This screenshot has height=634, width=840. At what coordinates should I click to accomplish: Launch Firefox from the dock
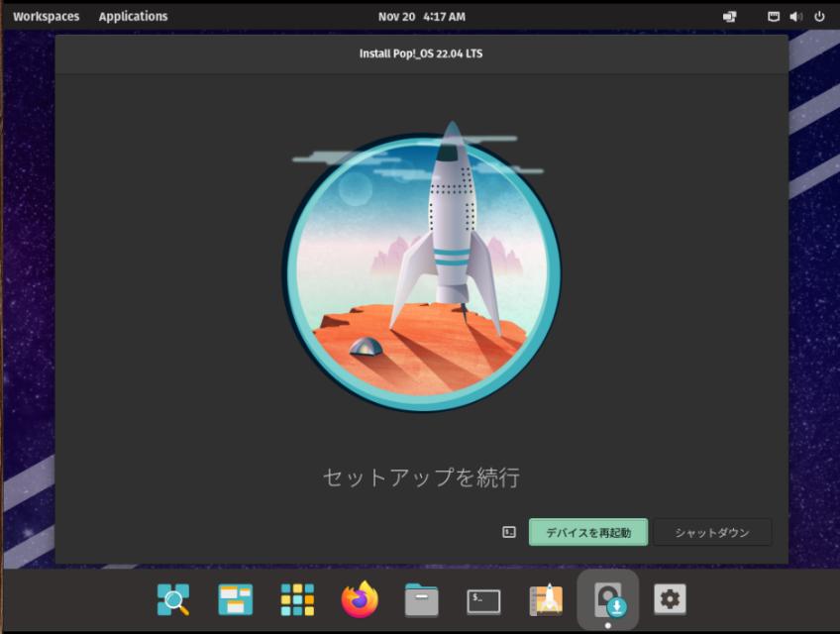coord(360,599)
